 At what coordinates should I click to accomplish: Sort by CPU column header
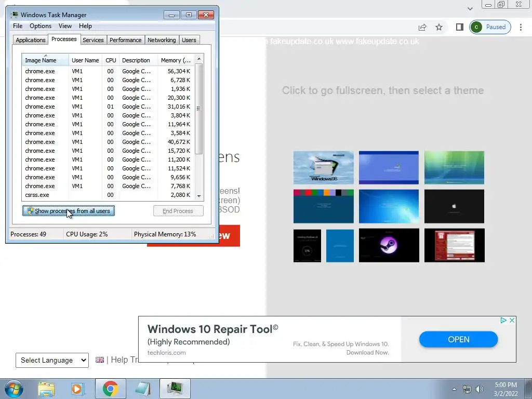[111, 60]
